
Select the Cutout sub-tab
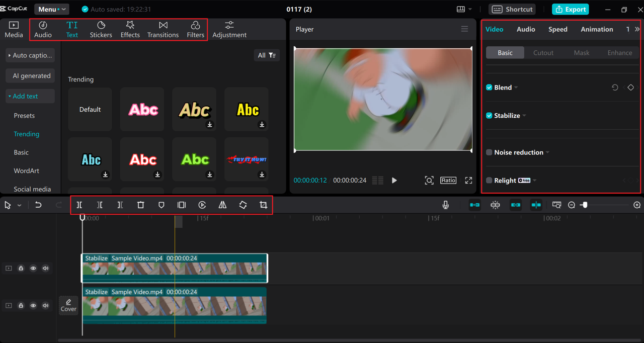pyautogui.click(x=543, y=53)
